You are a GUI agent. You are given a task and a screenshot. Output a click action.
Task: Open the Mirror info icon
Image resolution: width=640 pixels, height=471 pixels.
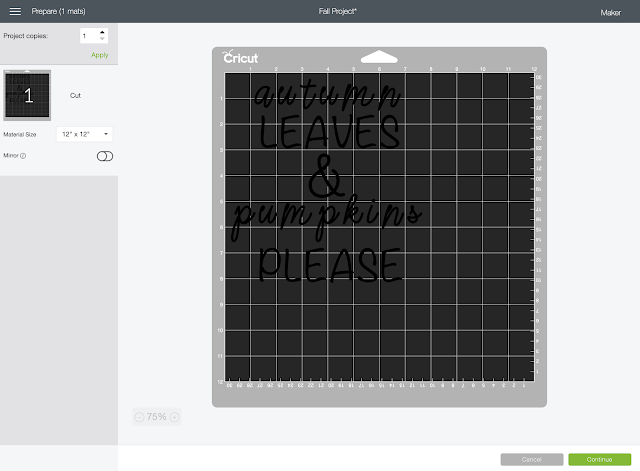23,156
